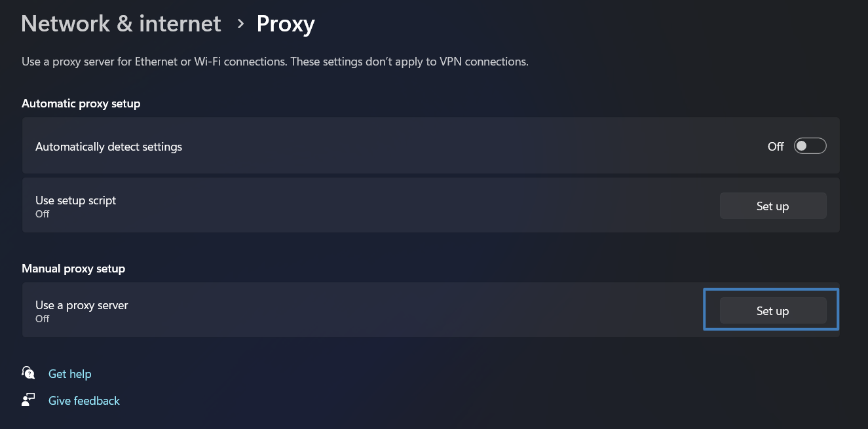Viewport: 868px width, 429px height.
Task: Open the Give feedback link
Action: point(84,400)
